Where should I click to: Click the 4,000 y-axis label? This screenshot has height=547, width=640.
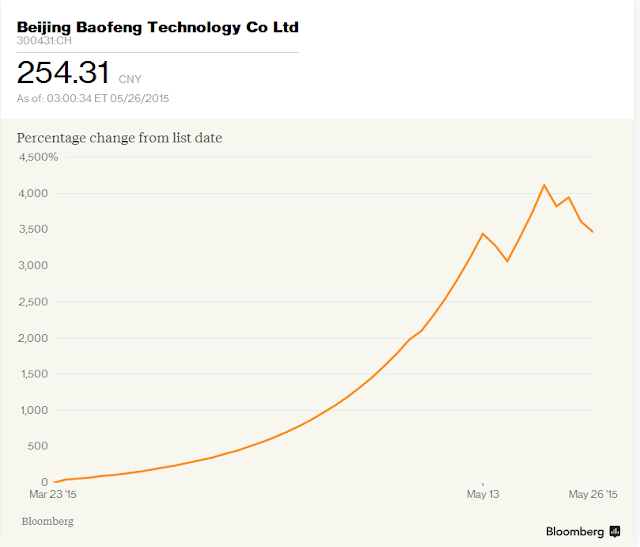pos(33,193)
